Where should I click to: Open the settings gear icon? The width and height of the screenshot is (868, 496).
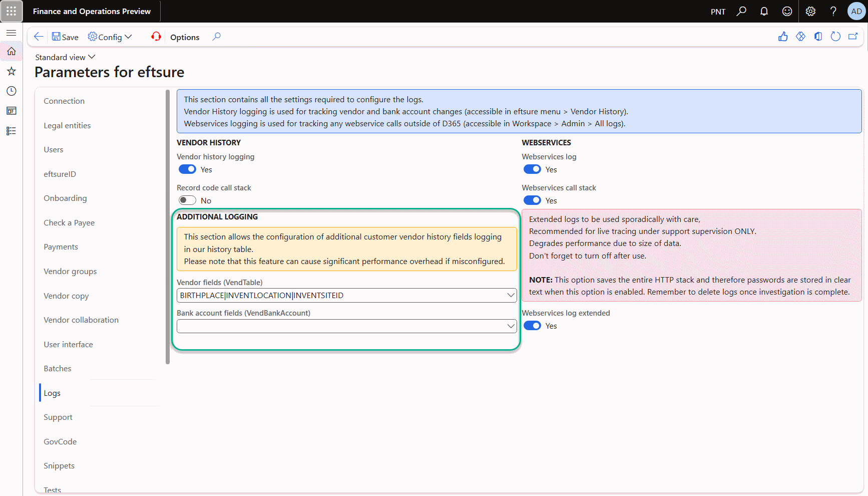pos(810,11)
